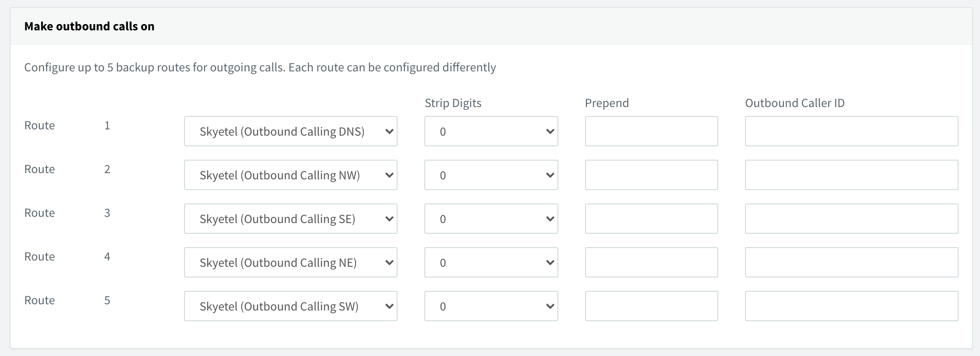Focus the Prepend field for Route 3
The width and height of the screenshot is (980, 356).
pyautogui.click(x=652, y=219)
